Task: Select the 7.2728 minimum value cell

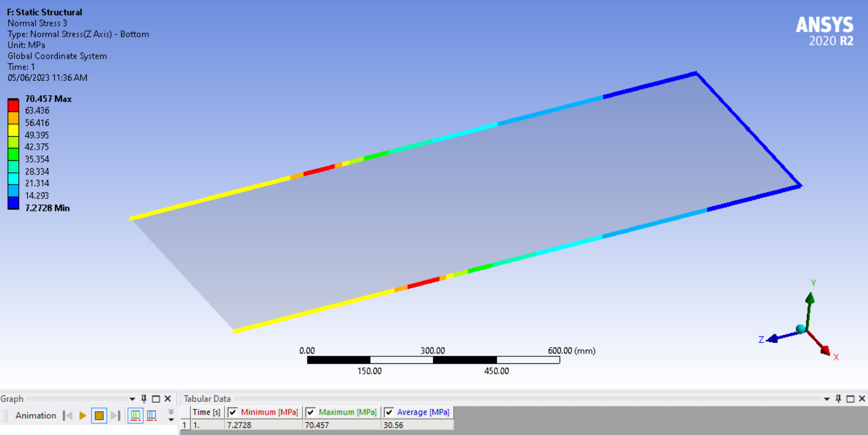Action: click(x=264, y=425)
